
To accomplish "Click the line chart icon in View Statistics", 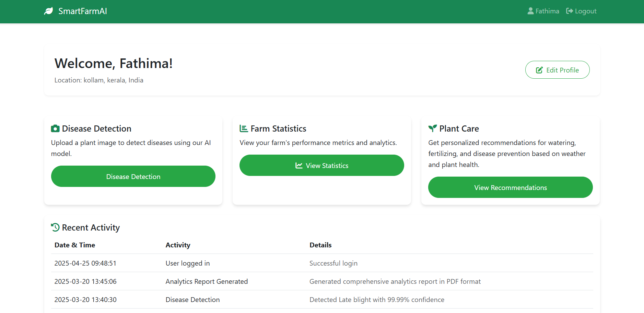I will [x=299, y=166].
